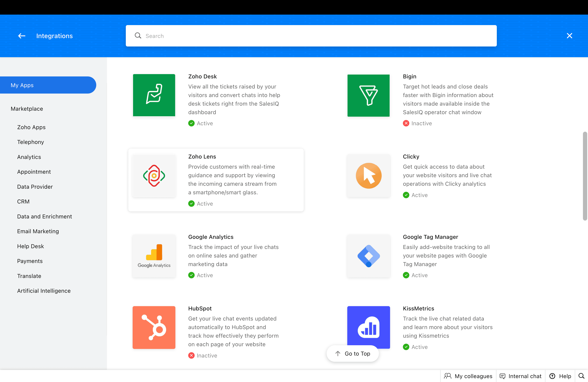
Task: Select Appointment category
Action: coord(34,172)
